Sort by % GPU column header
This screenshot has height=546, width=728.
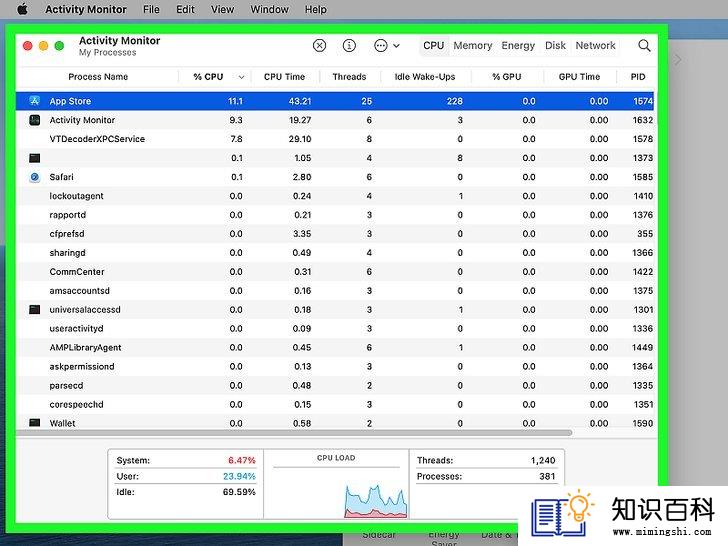[x=507, y=77]
